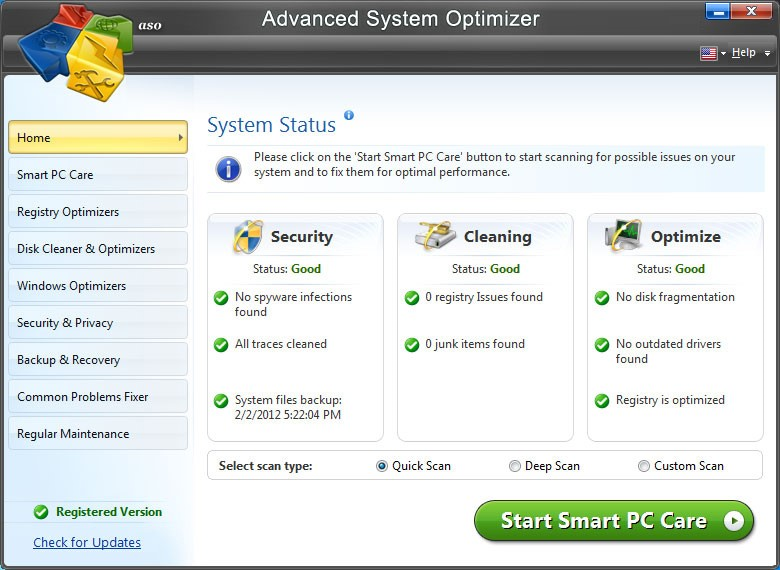This screenshot has width=780, height=570.
Task: Minimize the Advanced System Optimizer window
Action: 718,11
